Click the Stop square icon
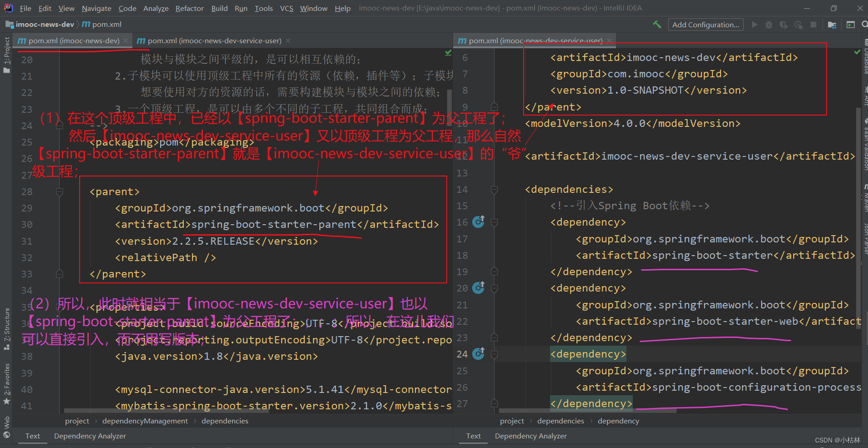 click(813, 25)
